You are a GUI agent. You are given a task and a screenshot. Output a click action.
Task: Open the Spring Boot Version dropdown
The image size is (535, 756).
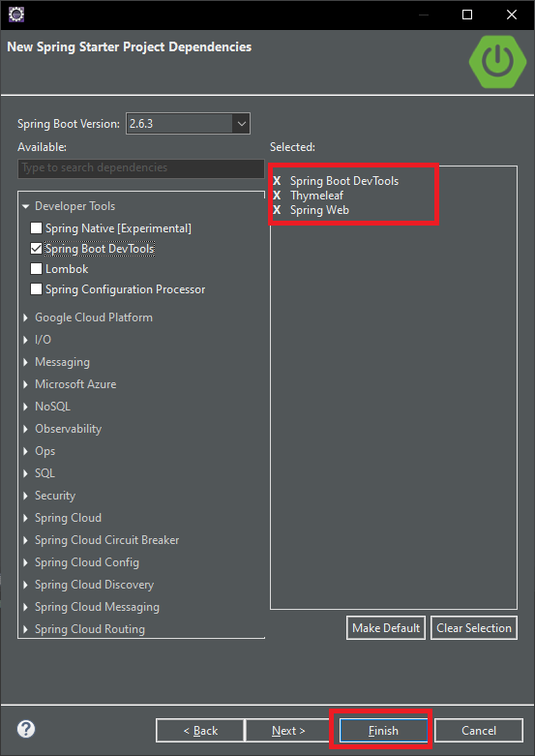pos(188,124)
